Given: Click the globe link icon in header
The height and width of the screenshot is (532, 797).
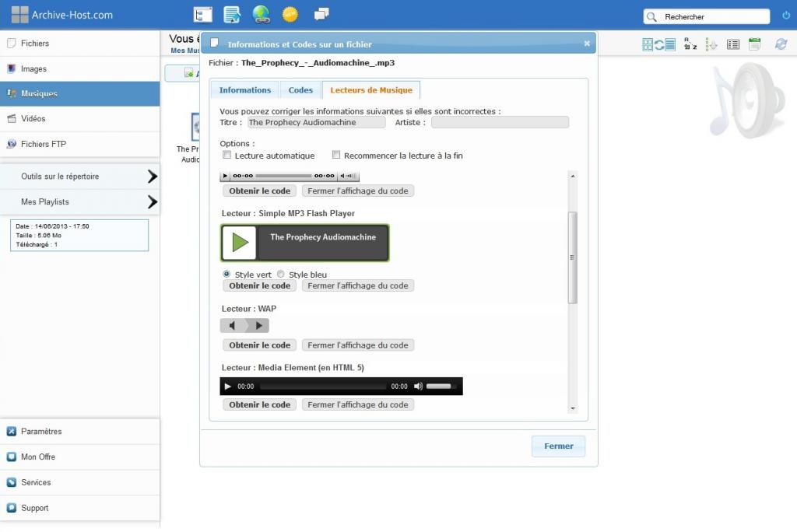Looking at the screenshot, I should pyautogui.click(x=261, y=15).
